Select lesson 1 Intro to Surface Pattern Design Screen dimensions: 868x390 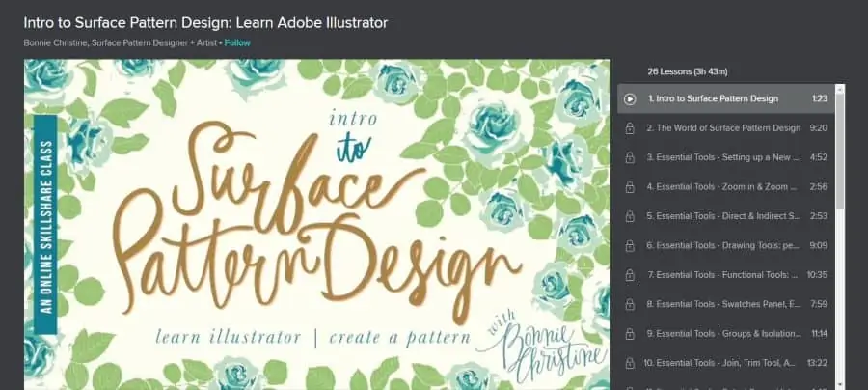coord(725,98)
